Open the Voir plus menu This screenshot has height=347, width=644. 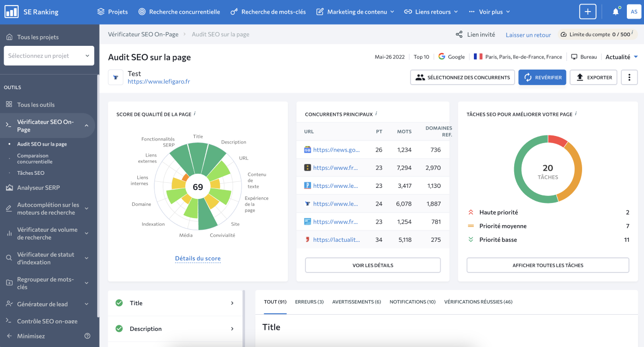[x=489, y=12]
